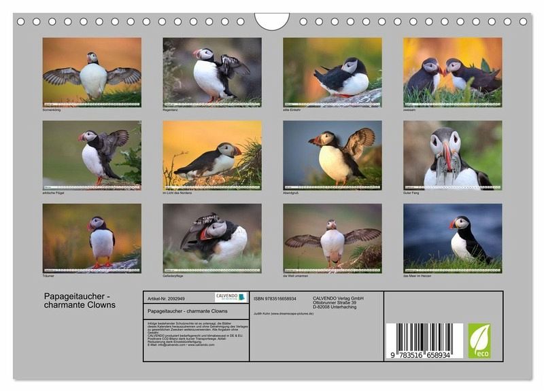Select the zweisam two-puffins photo
Screen dimensions: 544x392
click(x=452, y=72)
